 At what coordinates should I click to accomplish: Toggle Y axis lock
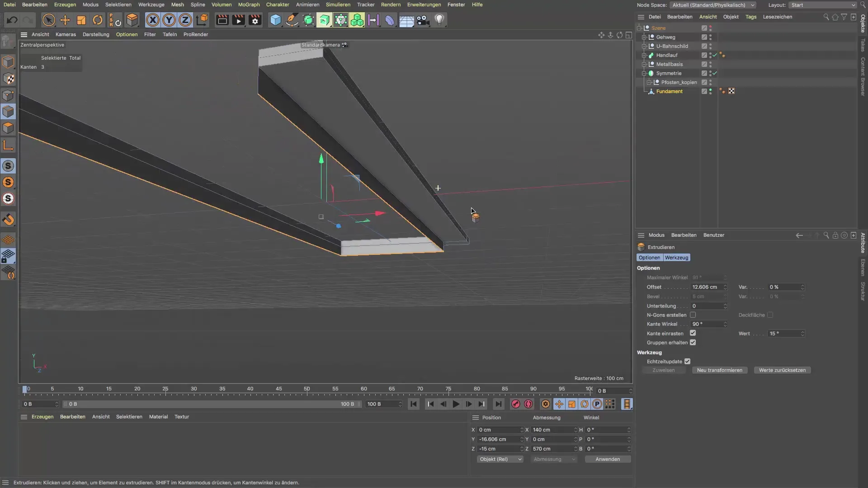tap(169, 20)
